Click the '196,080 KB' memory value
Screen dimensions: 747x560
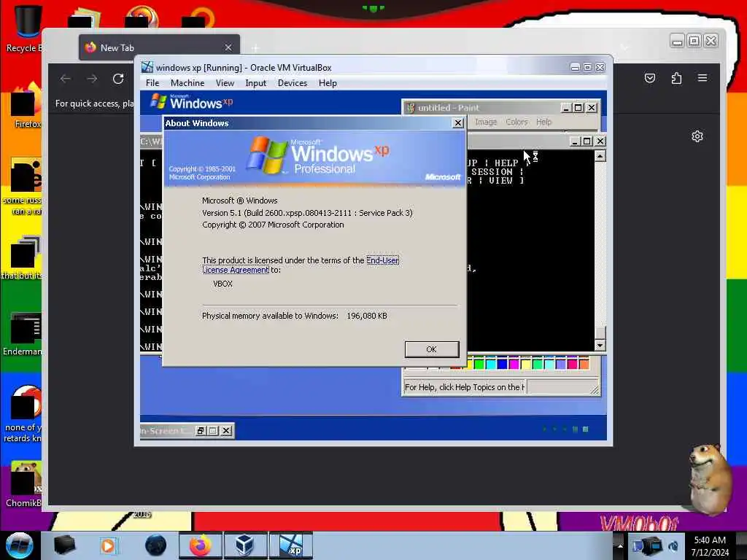coord(367,316)
